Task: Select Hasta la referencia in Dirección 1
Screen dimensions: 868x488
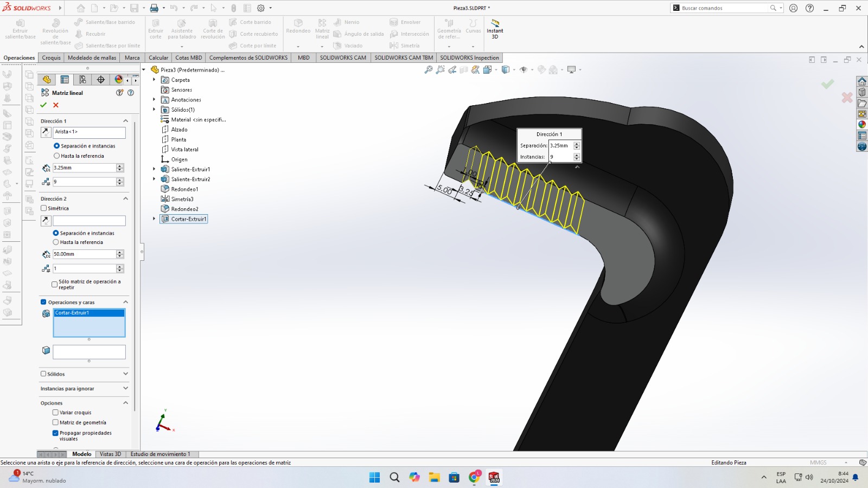Action: pos(56,156)
